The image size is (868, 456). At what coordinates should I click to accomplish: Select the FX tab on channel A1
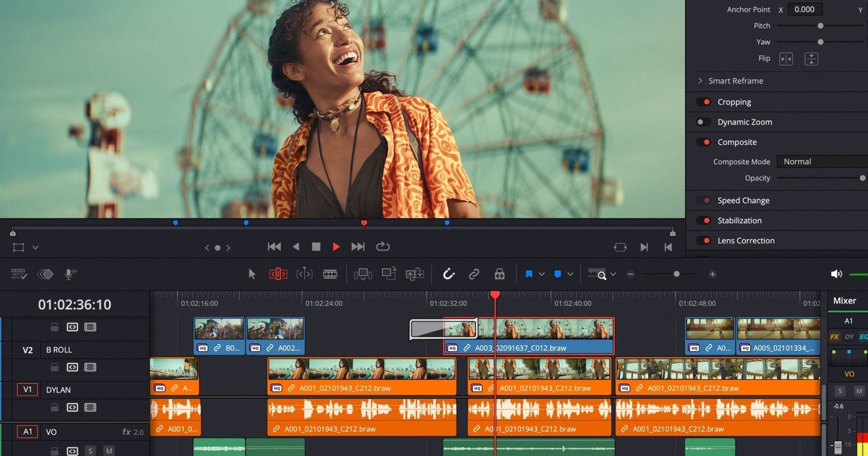coord(835,337)
